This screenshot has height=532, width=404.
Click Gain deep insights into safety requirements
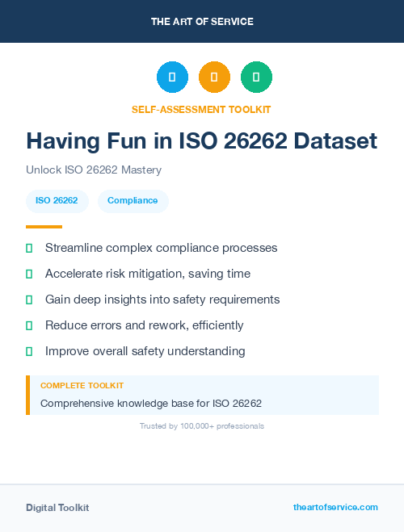pos(162,300)
